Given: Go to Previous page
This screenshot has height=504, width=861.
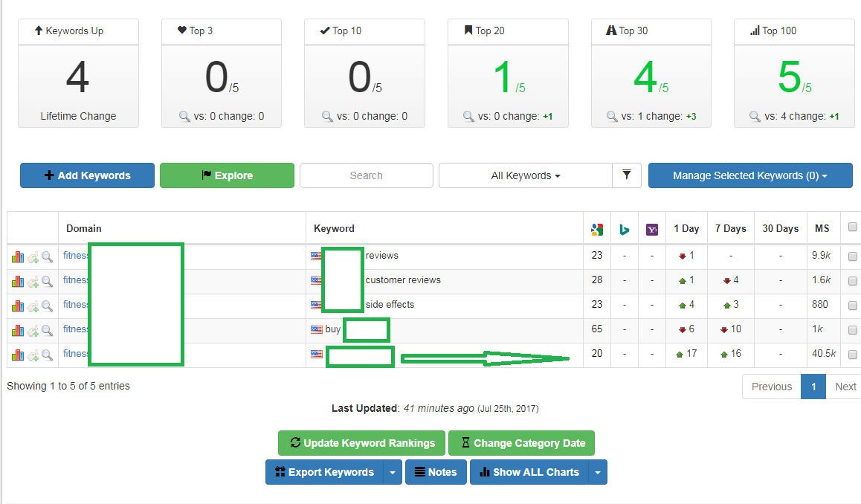Looking at the screenshot, I should coord(772,387).
